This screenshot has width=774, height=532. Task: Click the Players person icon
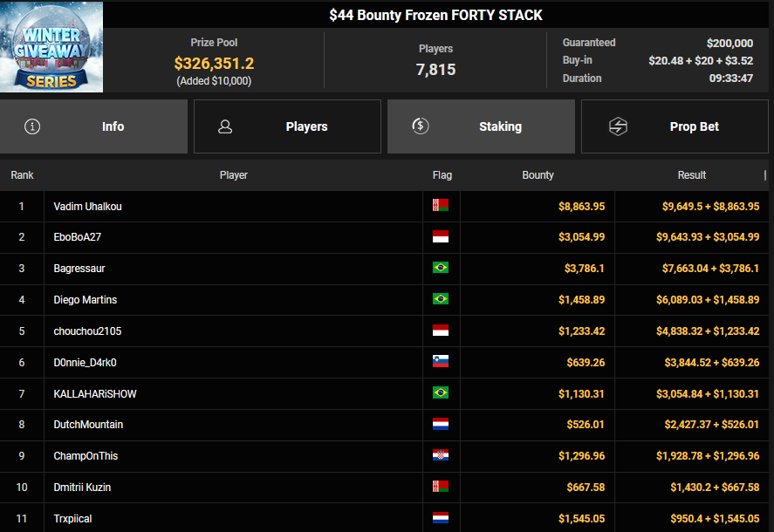click(x=225, y=126)
